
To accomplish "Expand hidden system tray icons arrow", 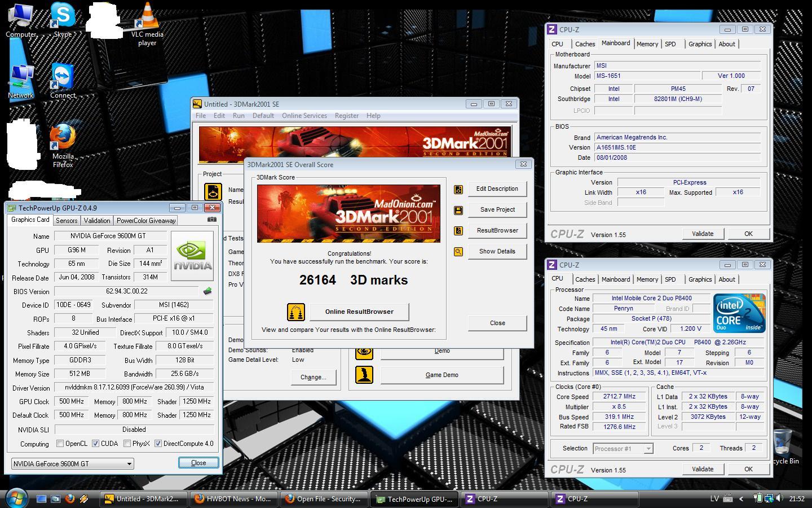I will coord(741,499).
